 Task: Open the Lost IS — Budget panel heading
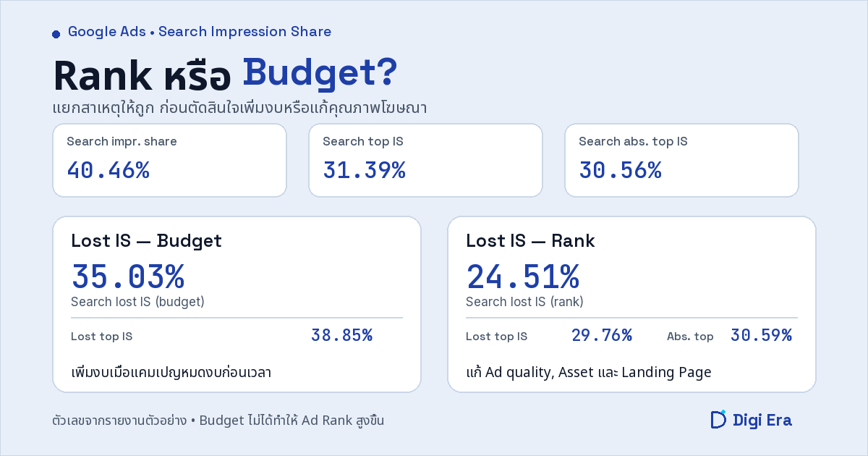(x=146, y=240)
